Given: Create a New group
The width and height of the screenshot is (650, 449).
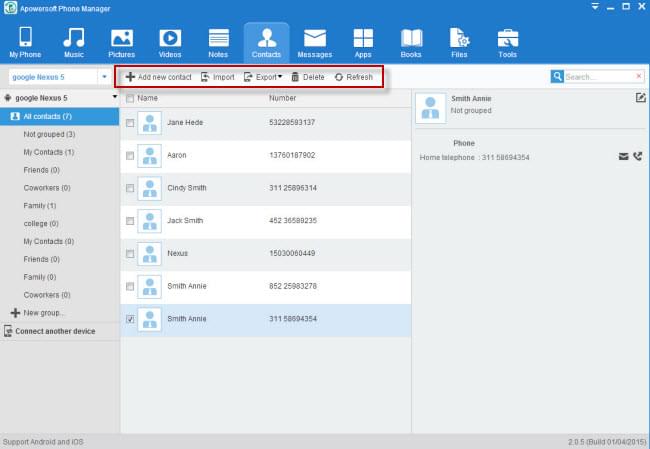Looking at the screenshot, I should pyautogui.click(x=38, y=313).
